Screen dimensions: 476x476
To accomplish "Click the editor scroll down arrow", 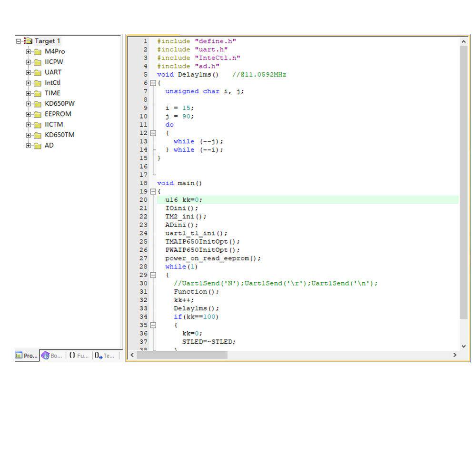I will click(464, 346).
